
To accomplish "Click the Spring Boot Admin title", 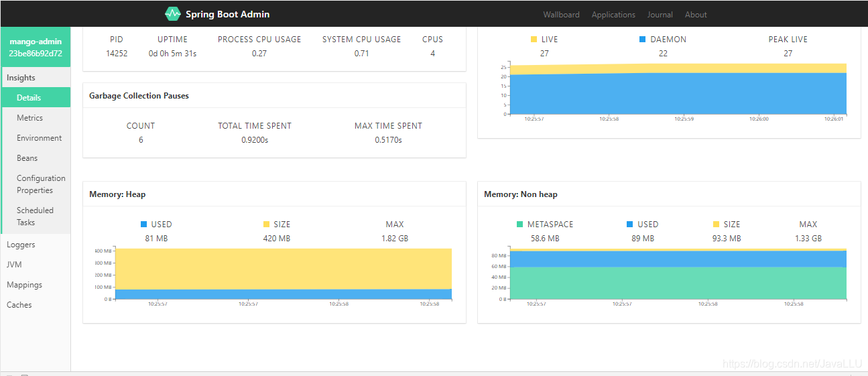I will tap(228, 14).
